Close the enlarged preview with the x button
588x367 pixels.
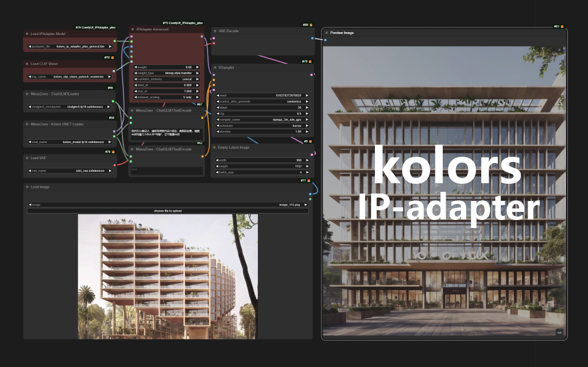pos(559,49)
